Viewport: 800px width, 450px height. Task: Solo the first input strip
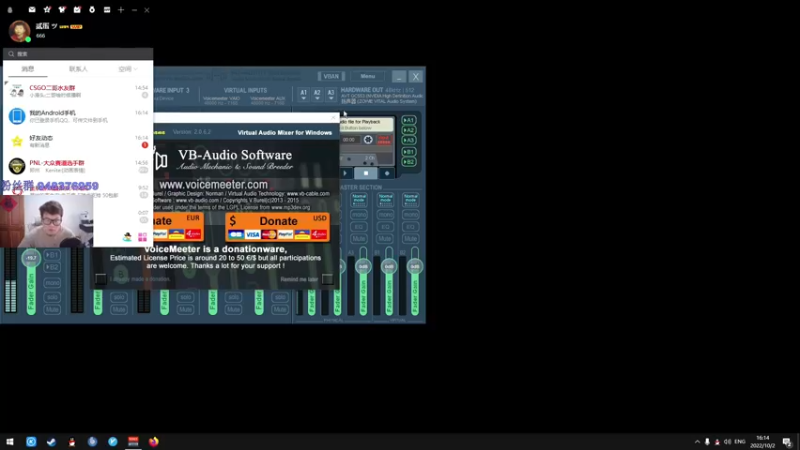52,297
